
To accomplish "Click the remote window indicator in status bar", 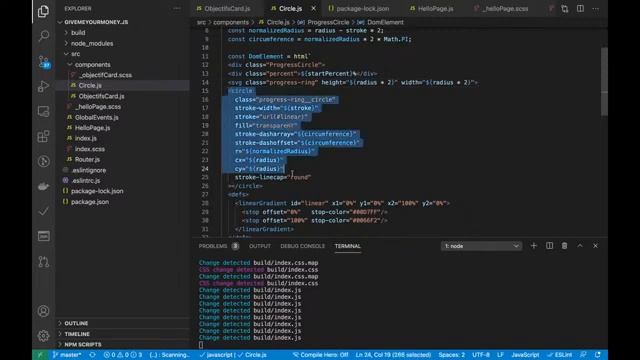I will click(40, 355).
